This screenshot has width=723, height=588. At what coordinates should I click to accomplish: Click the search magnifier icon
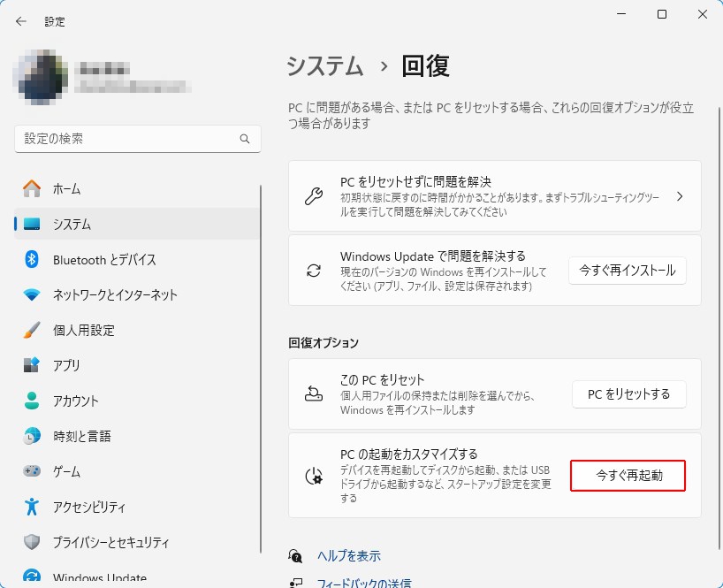245,140
